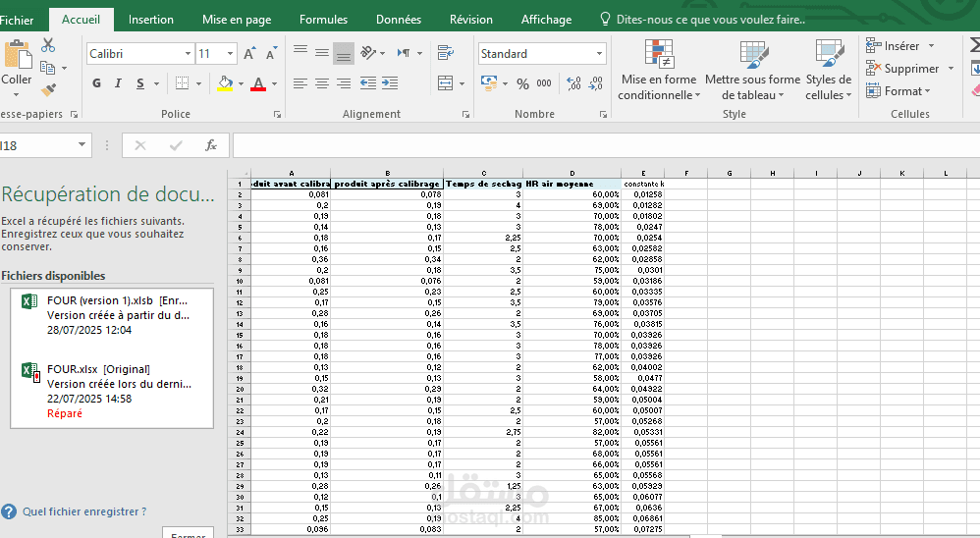Open Police dialog launcher

coord(277,114)
